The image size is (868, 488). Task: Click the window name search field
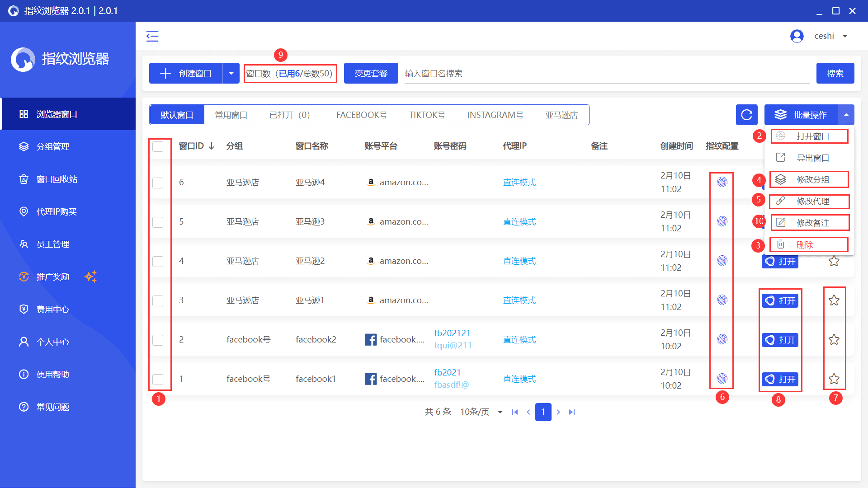coord(606,74)
